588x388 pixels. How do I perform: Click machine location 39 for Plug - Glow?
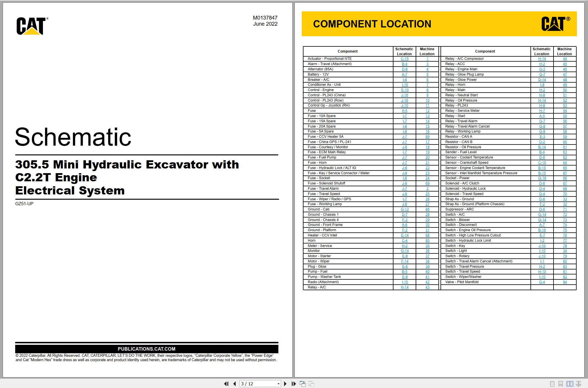coord(427,267)
